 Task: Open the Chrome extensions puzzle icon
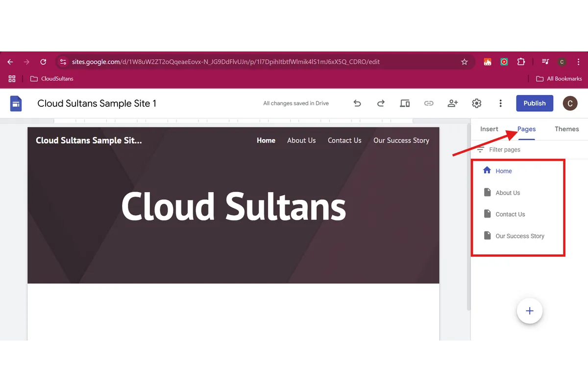521,62
